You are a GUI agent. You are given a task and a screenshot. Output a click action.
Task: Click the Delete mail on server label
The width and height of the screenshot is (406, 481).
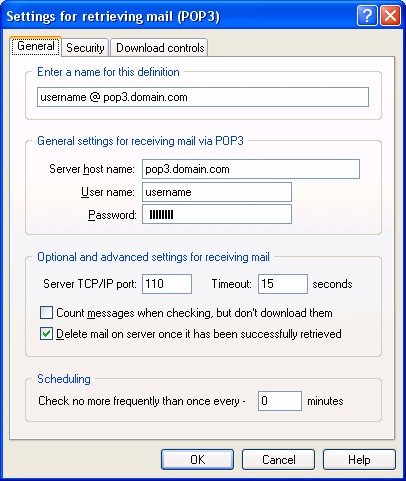coord(199,334)
